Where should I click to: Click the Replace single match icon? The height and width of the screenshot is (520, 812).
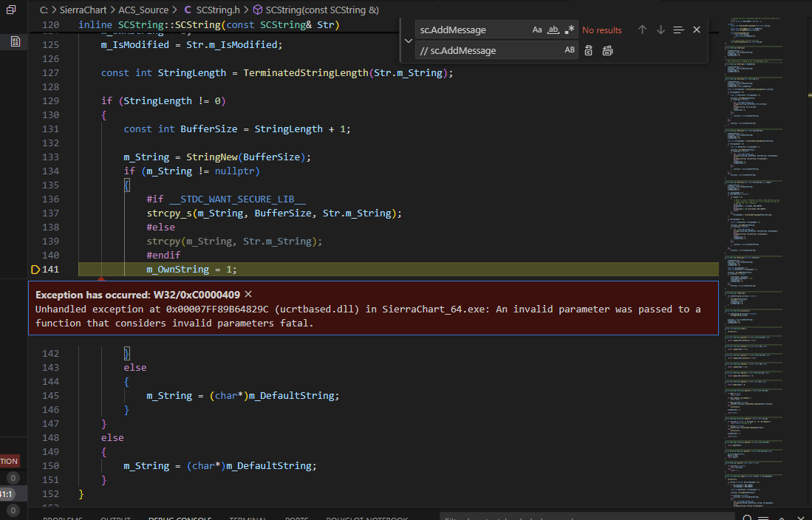tap(589, 50)
